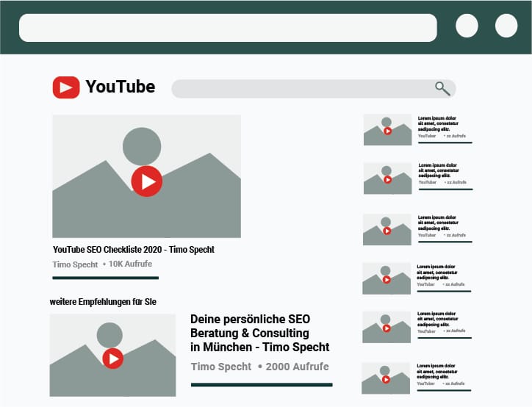Play the fifth sidebar video thumbnail
This screenshot has width=532, height=407.
tap(386, 328)
